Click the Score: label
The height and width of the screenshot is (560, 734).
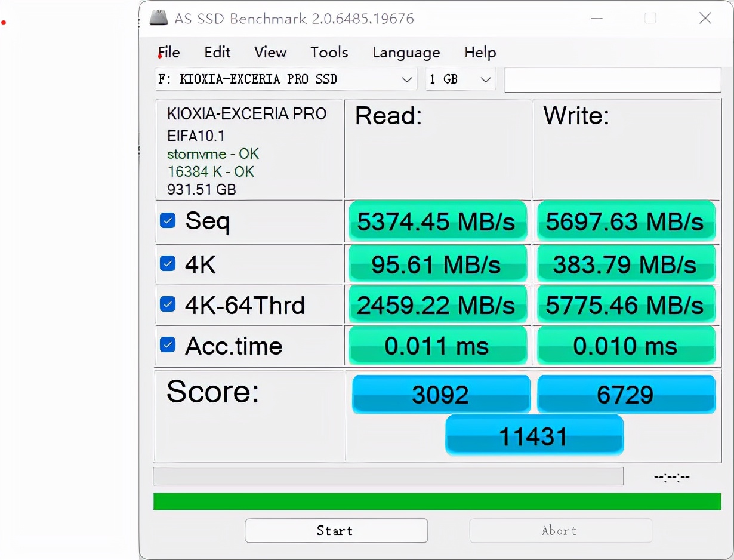click(x=212, y=392)
